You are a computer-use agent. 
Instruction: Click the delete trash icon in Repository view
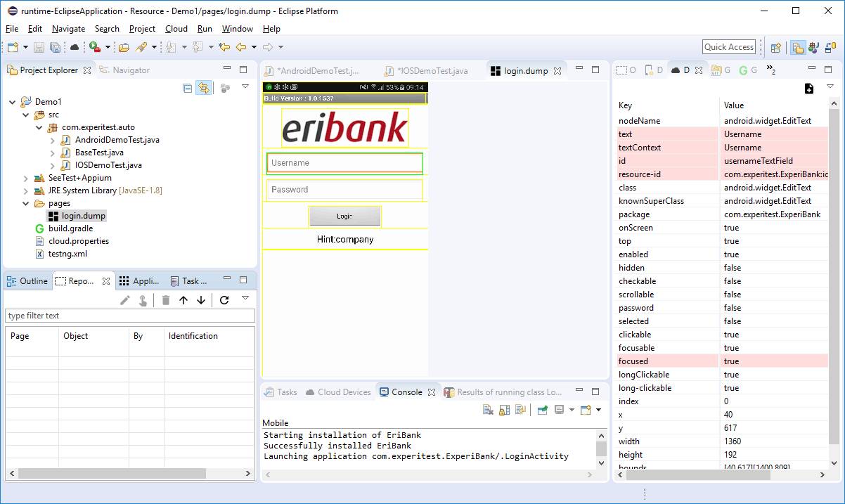click(x=166, y=300)
